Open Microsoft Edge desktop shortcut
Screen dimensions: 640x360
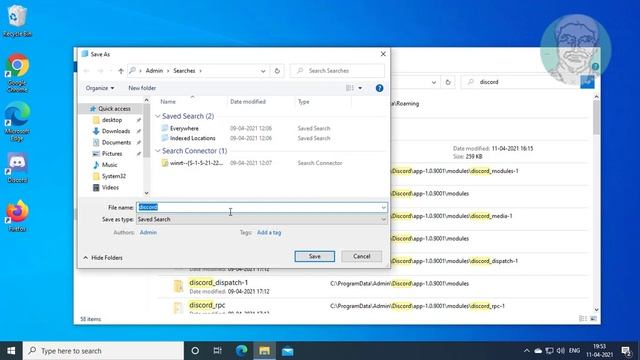click(17, 121)
